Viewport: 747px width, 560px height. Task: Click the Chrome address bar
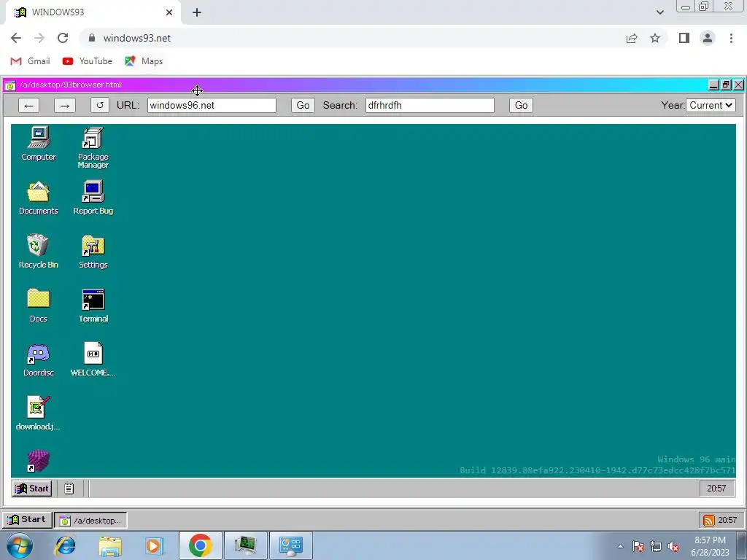click(352, 38)
